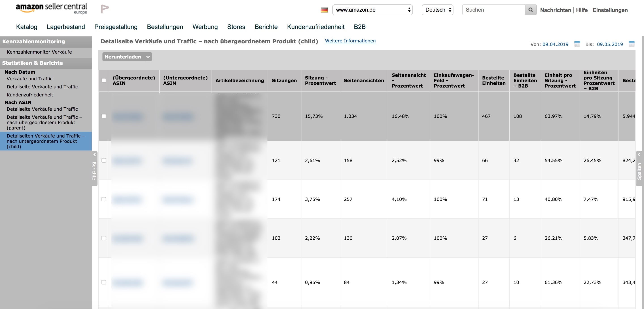Check the row with 730 Sitzungen
Image resolution: width=644 pixels, height=309 pixels.
point(104,116)
